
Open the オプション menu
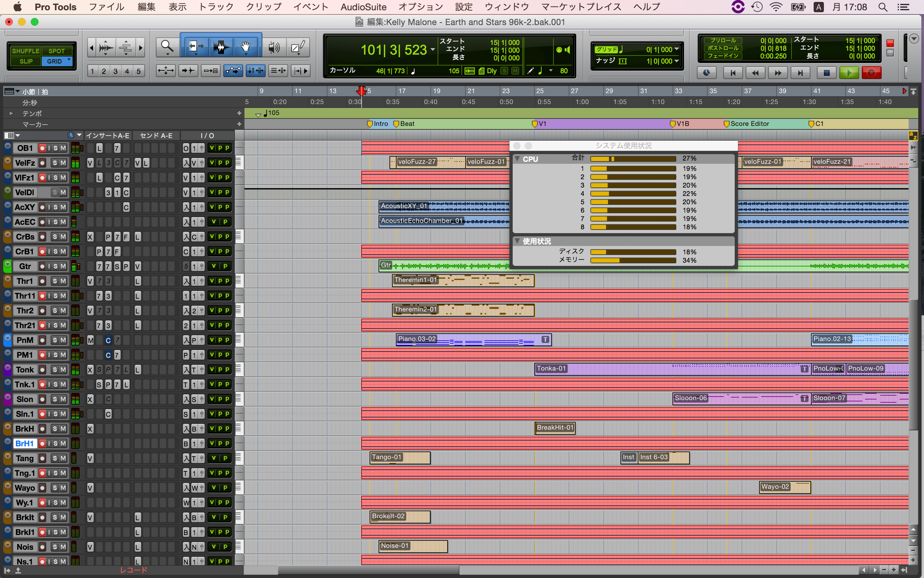(x=421, y=7)
